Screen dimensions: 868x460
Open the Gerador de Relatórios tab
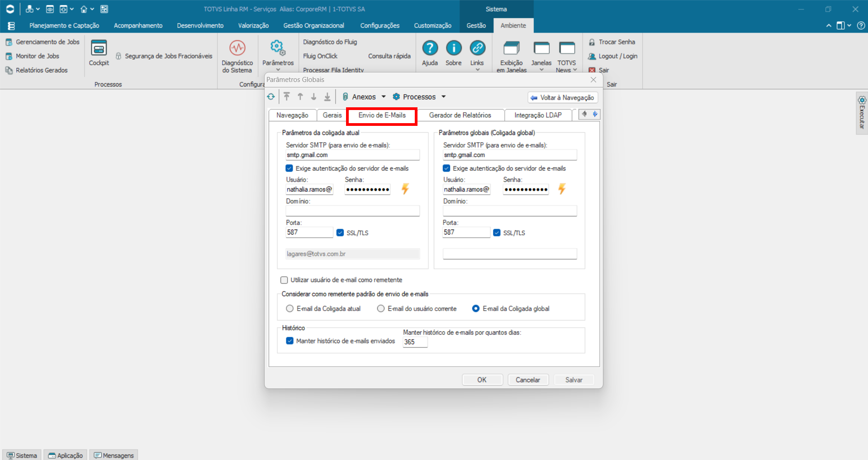point(460,115)
